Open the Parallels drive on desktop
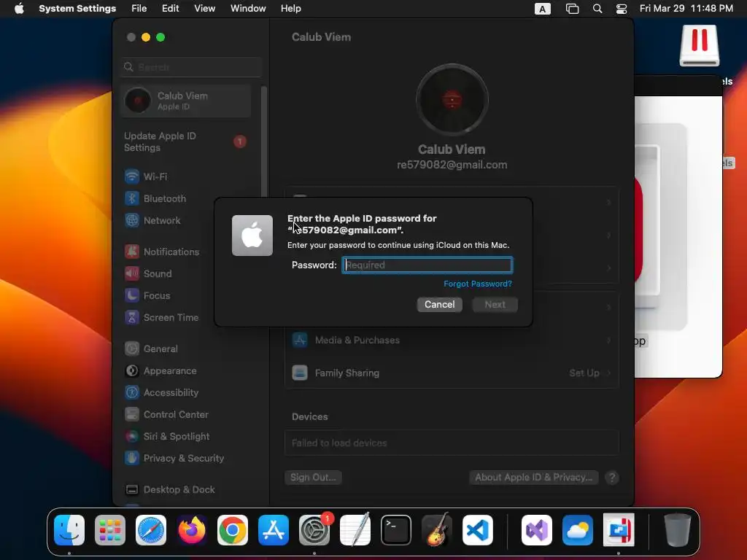 coord(700,45)
